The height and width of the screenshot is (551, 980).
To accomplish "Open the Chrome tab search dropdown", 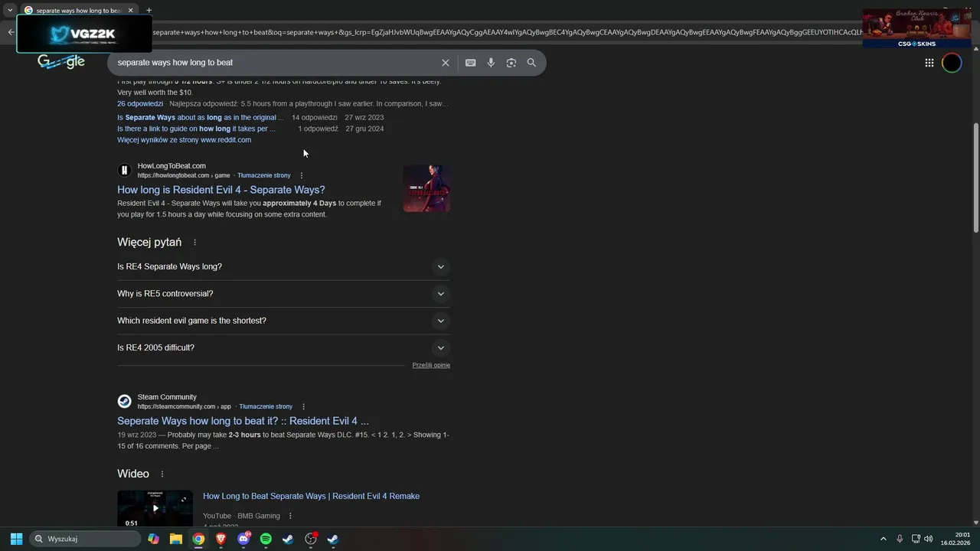I will coord(10,10).
